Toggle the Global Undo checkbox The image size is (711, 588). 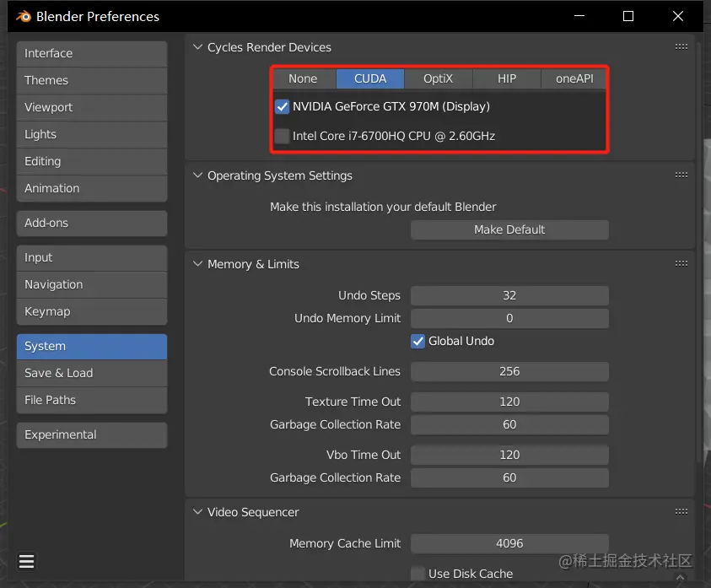[417, 341]
